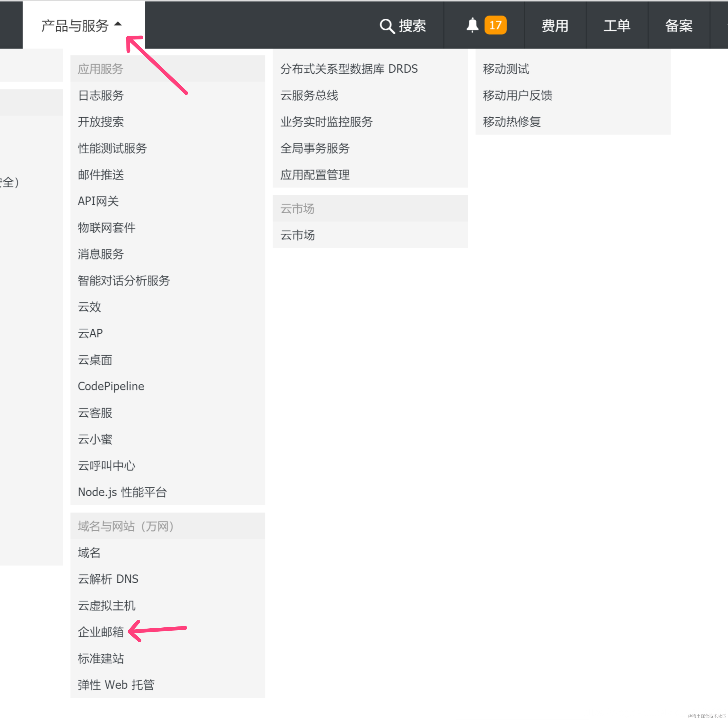This screenshot has height=720, width=728.
Task: Select 日志服务 under 应用服务
Action: [x=100, y=95]
